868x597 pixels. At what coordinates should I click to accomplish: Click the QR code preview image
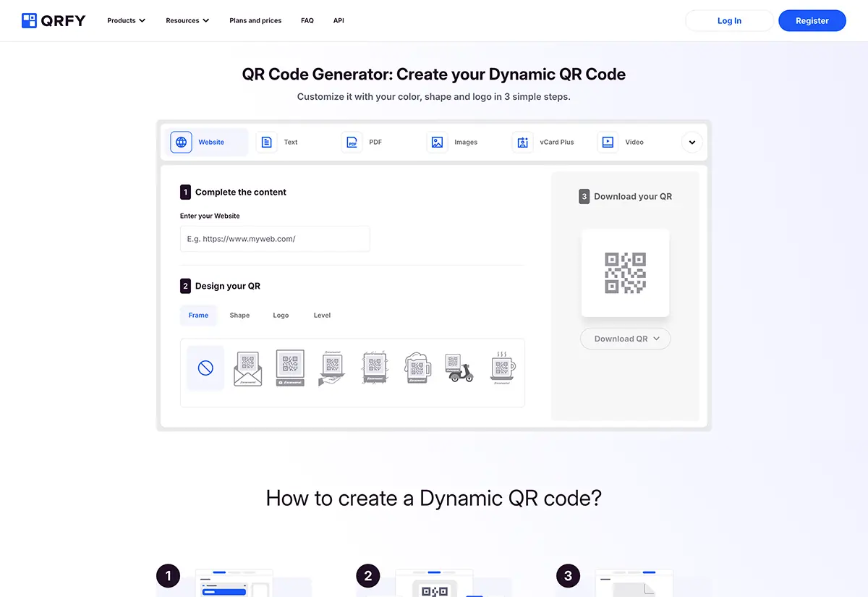point(626,273)
